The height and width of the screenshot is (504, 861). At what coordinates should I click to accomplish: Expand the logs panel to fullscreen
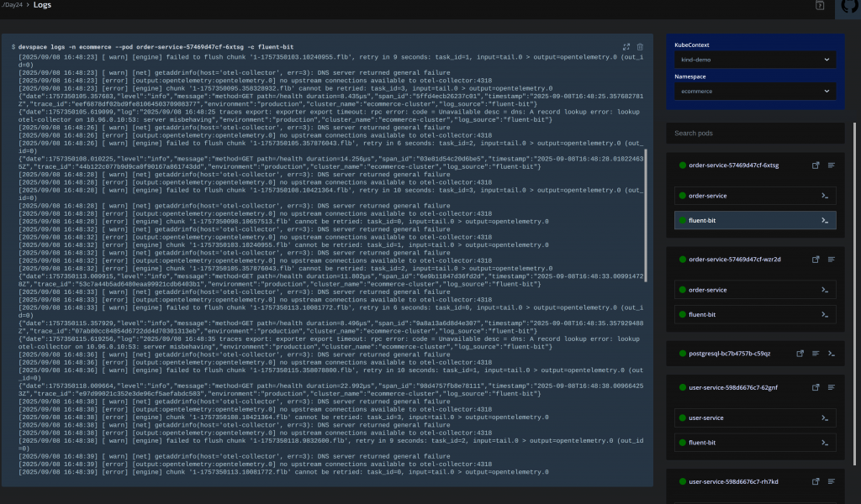pyautogui.click(x=626, y=47)
